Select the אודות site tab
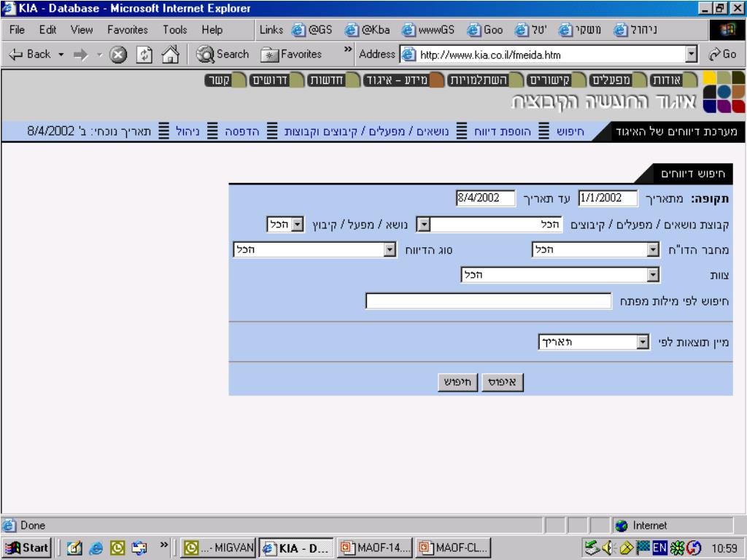Screen dimensions: 747x560 672,80
